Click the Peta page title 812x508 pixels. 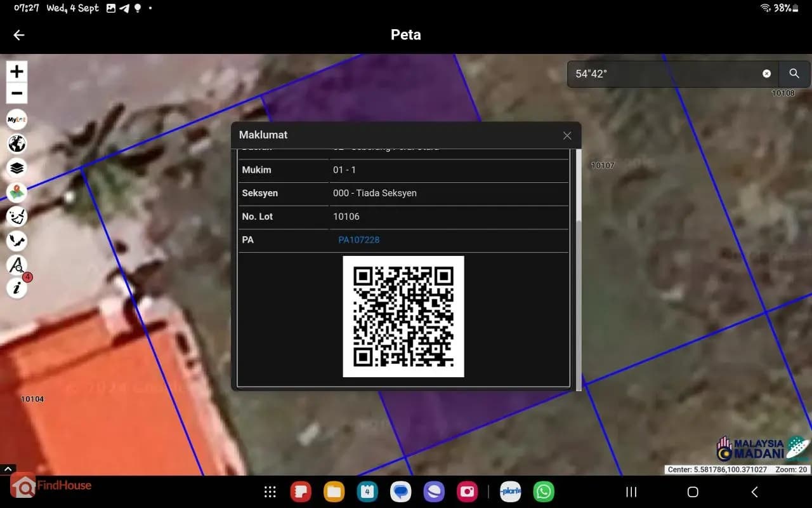pyautogui.click(x=406, y=35)
